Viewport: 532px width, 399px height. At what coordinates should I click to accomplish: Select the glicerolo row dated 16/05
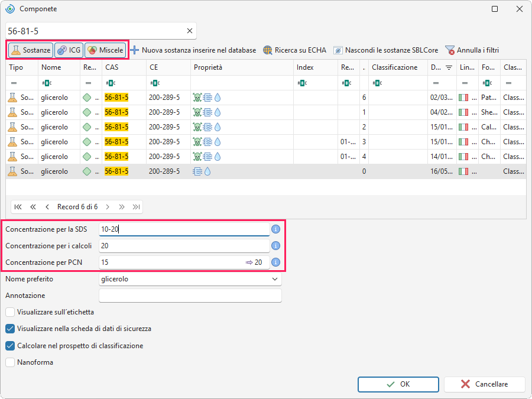pos(266,171)
